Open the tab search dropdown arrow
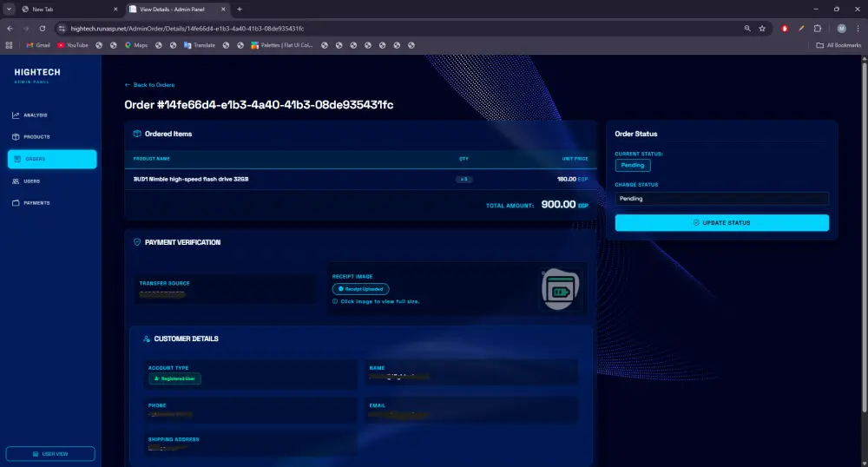 click(9, 10)
